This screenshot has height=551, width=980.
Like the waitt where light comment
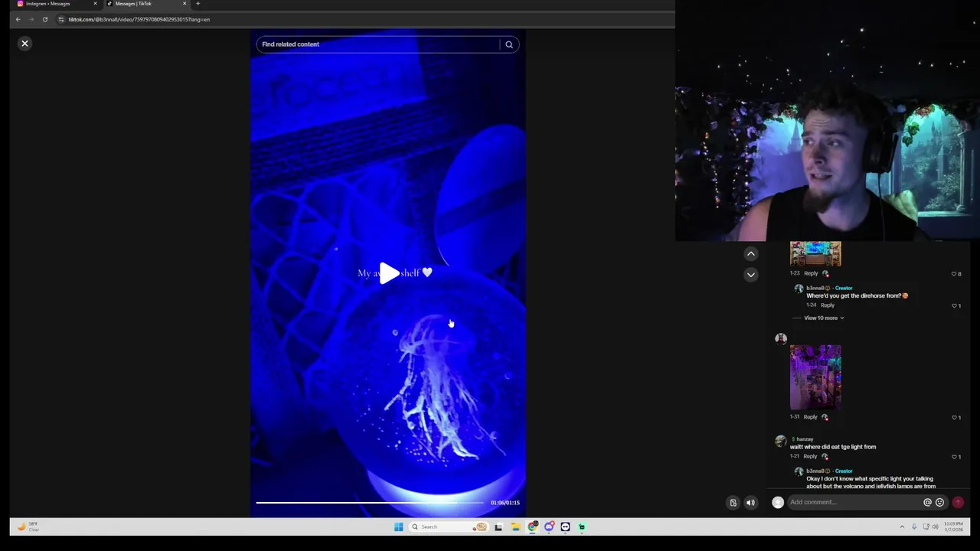955,457
